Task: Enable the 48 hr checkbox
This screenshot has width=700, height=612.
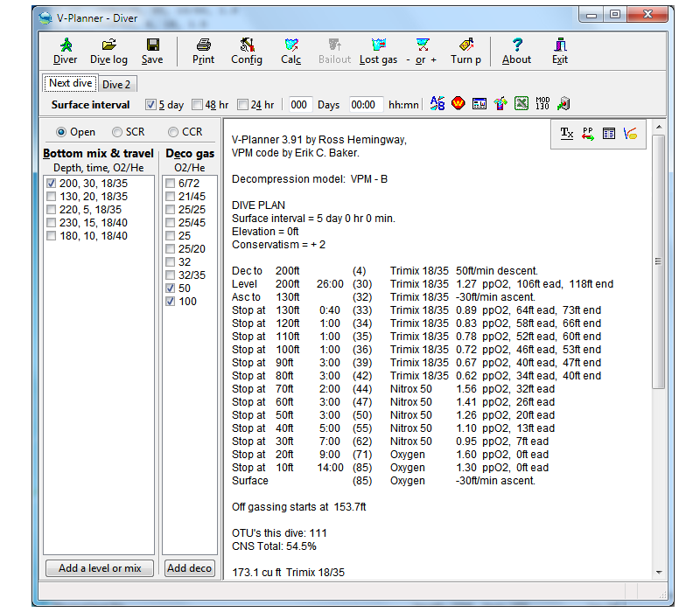Action: click(197, 104)
